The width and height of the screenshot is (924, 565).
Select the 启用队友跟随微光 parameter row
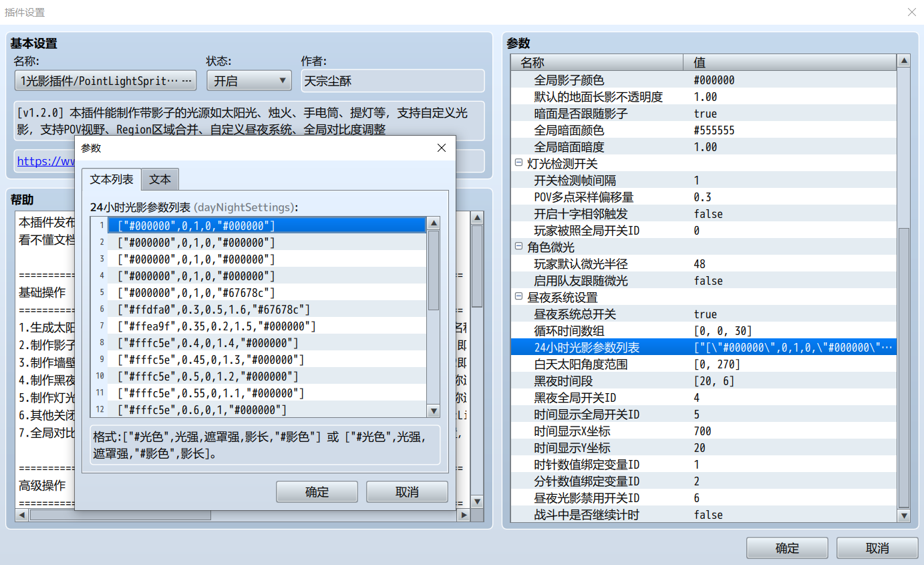[x=704, y=281]
